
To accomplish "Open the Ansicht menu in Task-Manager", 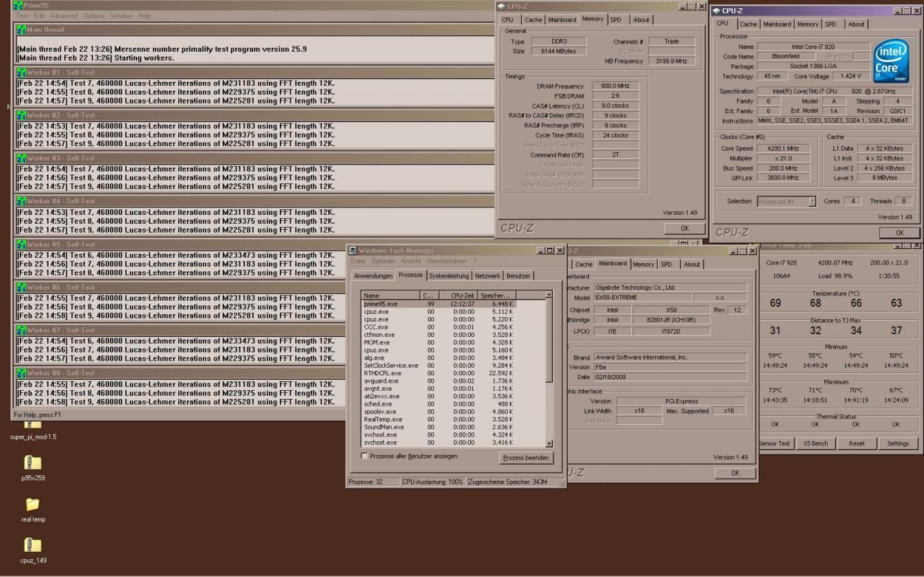I will 412,261.
